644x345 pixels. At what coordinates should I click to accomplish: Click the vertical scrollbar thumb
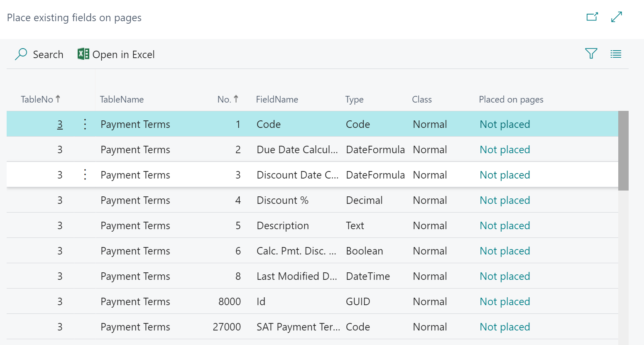point(623,150)
